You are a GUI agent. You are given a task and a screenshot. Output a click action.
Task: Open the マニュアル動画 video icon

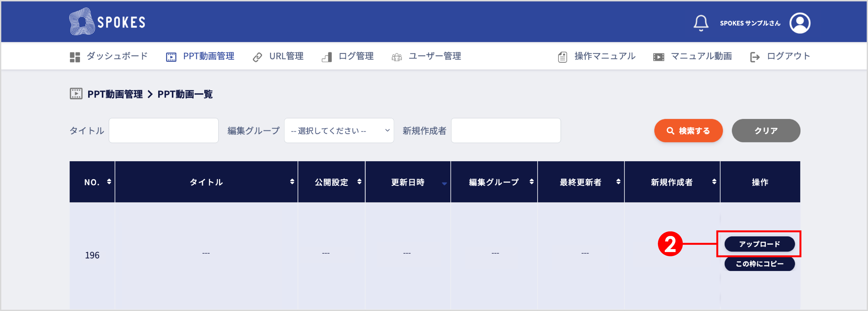(x=658, y=56)
